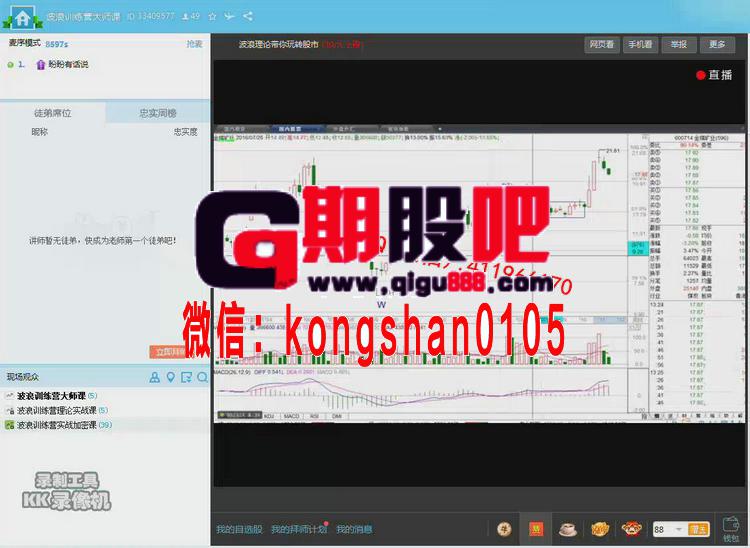Click the 举报 report button
The height and width of the screenshot is (548, 750).
point(679,44)
